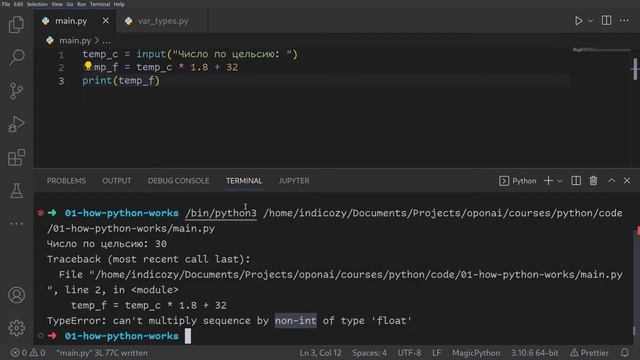
Task: Change language mode MagicPython
Action: 476,353
